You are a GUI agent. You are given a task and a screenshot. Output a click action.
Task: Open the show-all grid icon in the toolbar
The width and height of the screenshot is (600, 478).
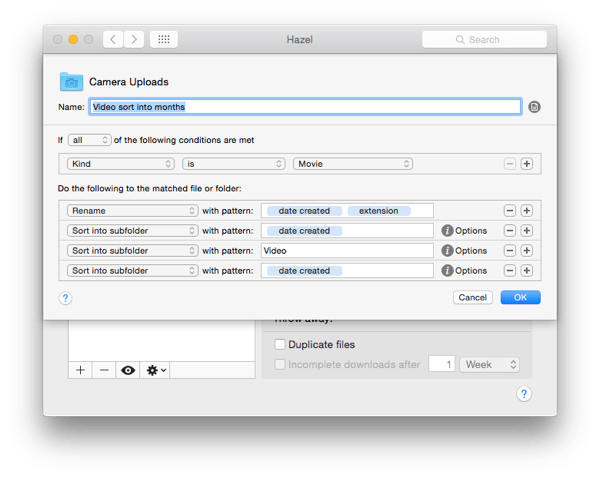(164, 39)
